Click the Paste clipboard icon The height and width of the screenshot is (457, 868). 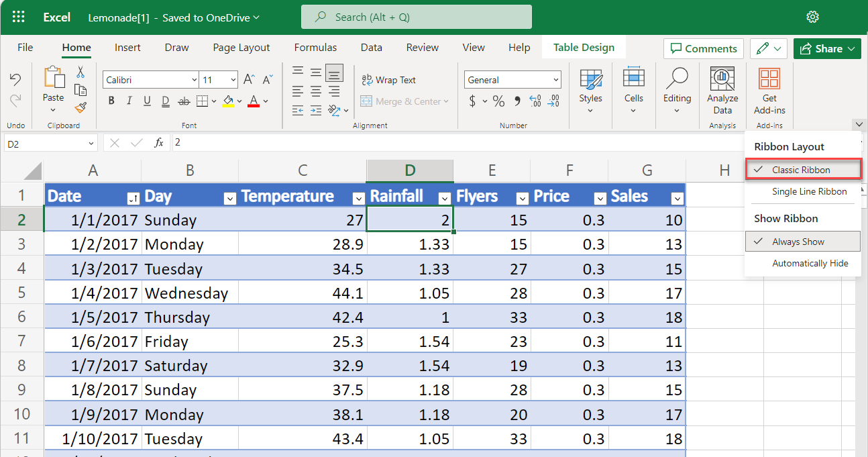pos(53,77)
